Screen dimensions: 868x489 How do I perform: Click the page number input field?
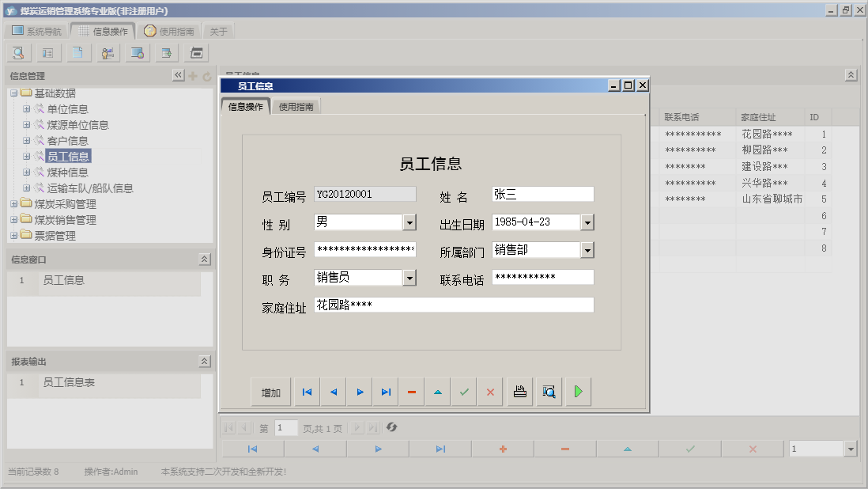[285, 427]
